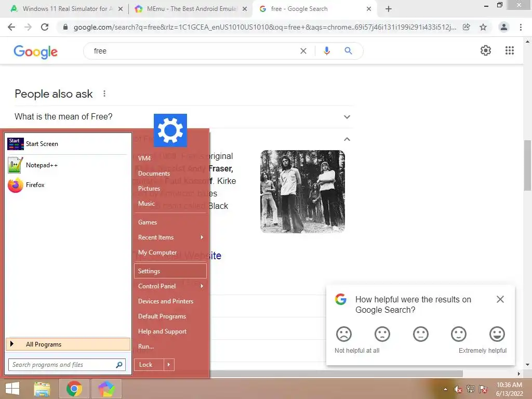Screen dimensions: 532x399
Task: Rate results Extremely helpful face
Action: (497, 334)
